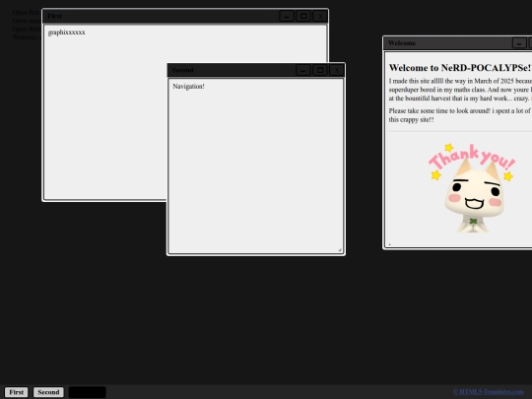Close the Second window
Viewport: 532px width, 399px height.
point(337,70)
